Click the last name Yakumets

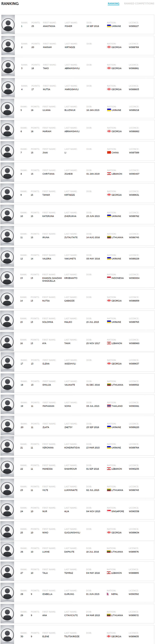[x=70, y=259]
